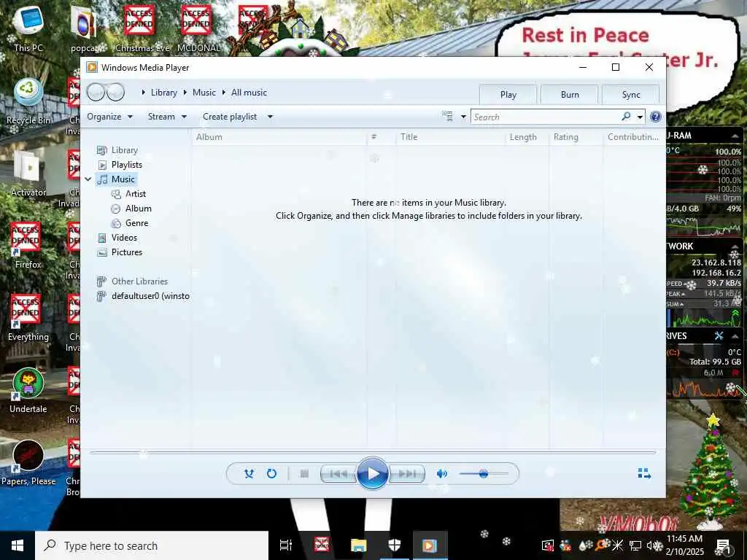Click the playback seek bar
Image resolution: width=747 pixels, height=560 pixels.
[x=373, y=452]
